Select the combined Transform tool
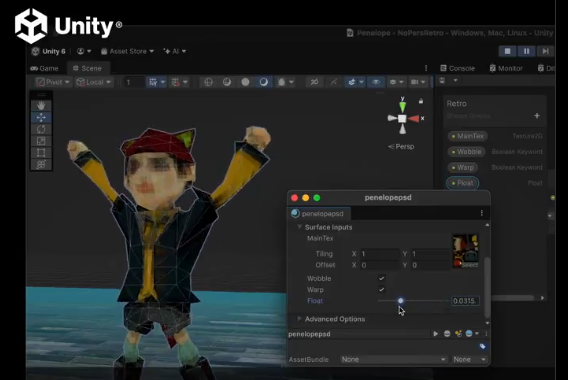Screen dimensions: 568x380 [x=41, y=164]
